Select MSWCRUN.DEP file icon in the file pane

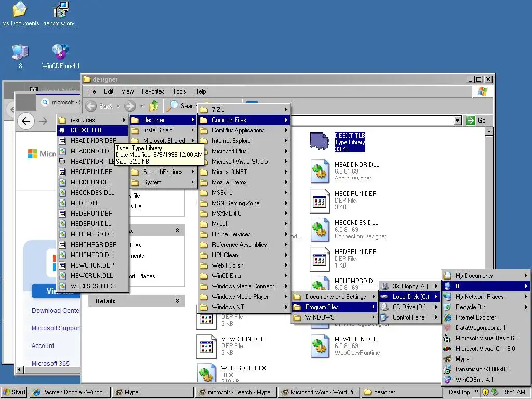206,346
